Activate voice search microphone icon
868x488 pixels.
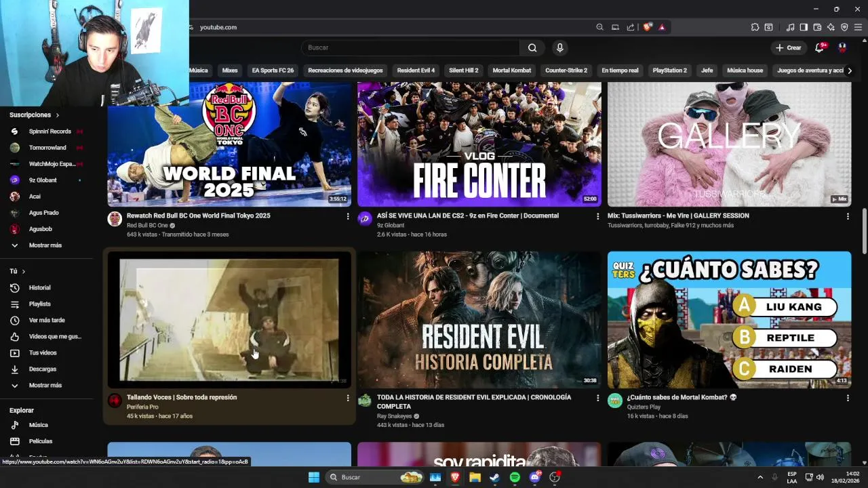coord(559,47)
